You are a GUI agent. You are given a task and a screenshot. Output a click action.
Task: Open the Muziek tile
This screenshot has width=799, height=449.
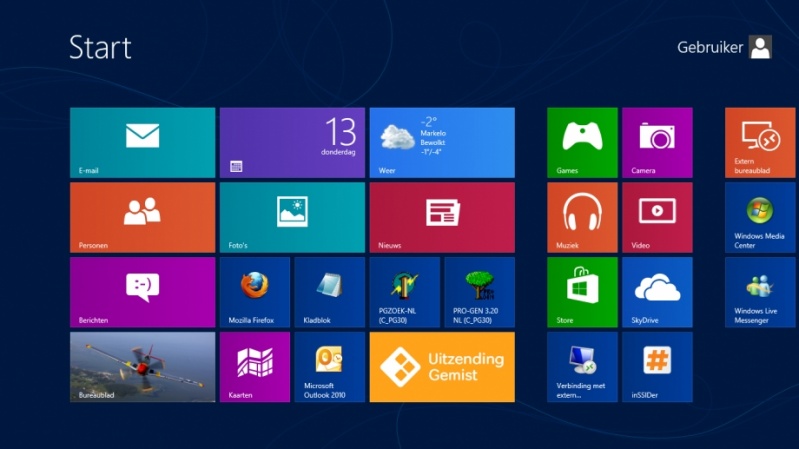coord(582,218)
